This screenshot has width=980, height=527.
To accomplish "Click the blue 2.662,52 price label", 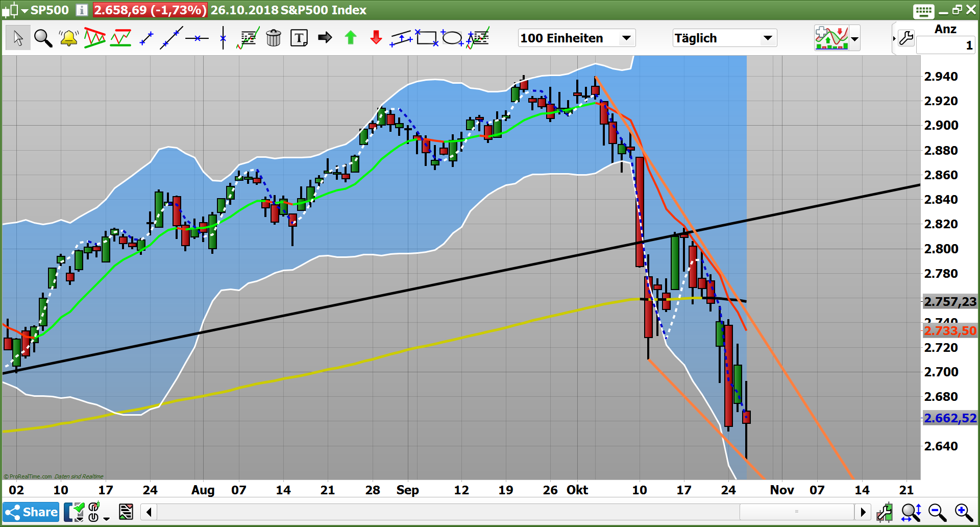I will 950,418.
